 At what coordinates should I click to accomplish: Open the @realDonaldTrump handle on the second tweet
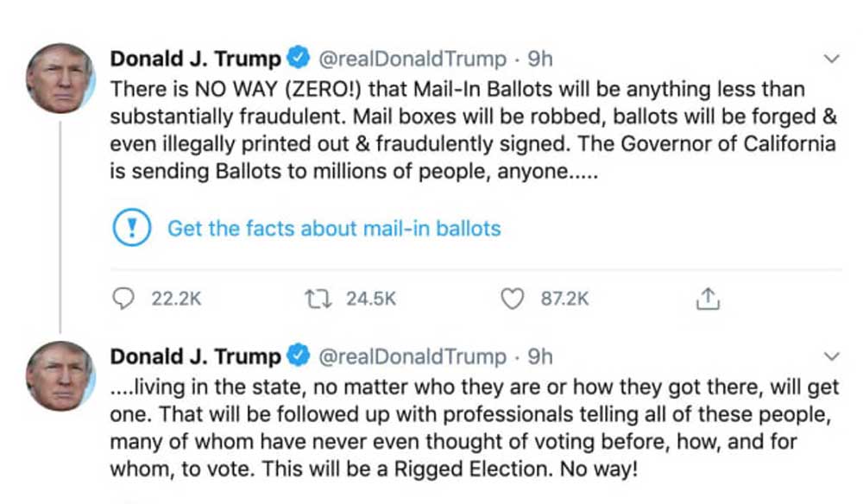coord(413,356)
